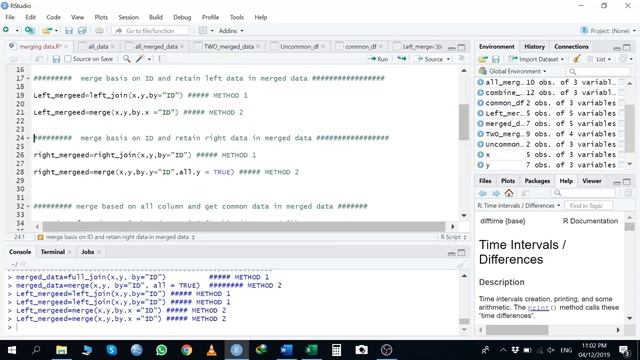Show document outline icon
The height and width of the screenshot is (360, 640).
pos(461,59)
